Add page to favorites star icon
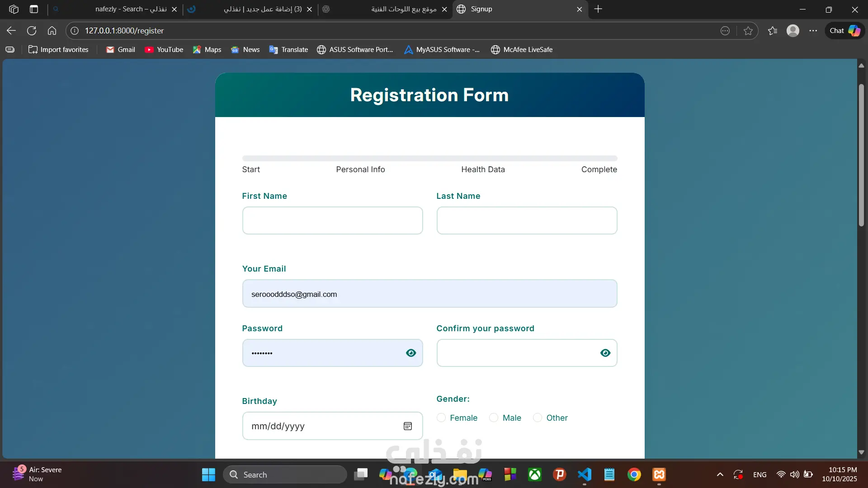The image size is (868, 488). coord(748,31)
